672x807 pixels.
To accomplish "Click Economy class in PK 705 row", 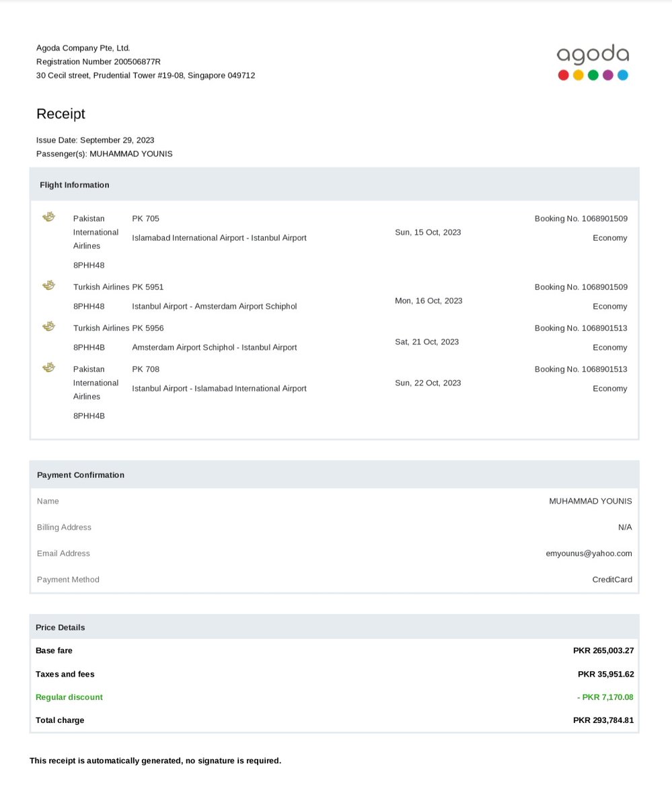I will pos(610,237).
